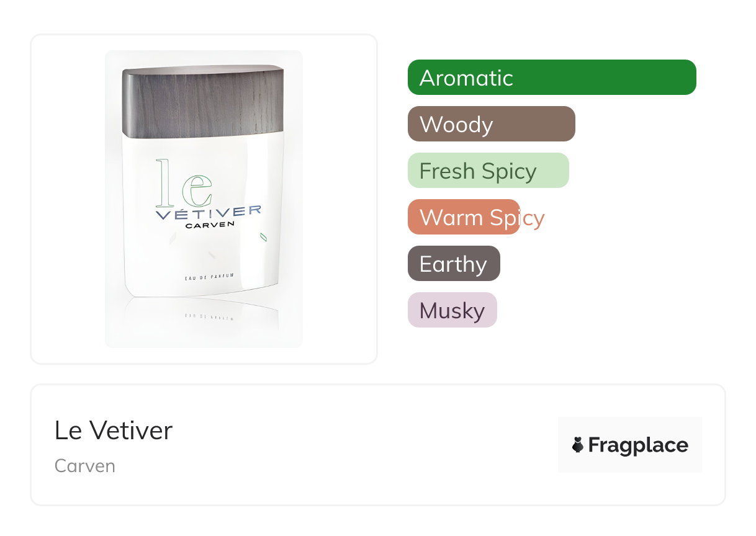Select the Woody accord bar

(492, 124)
